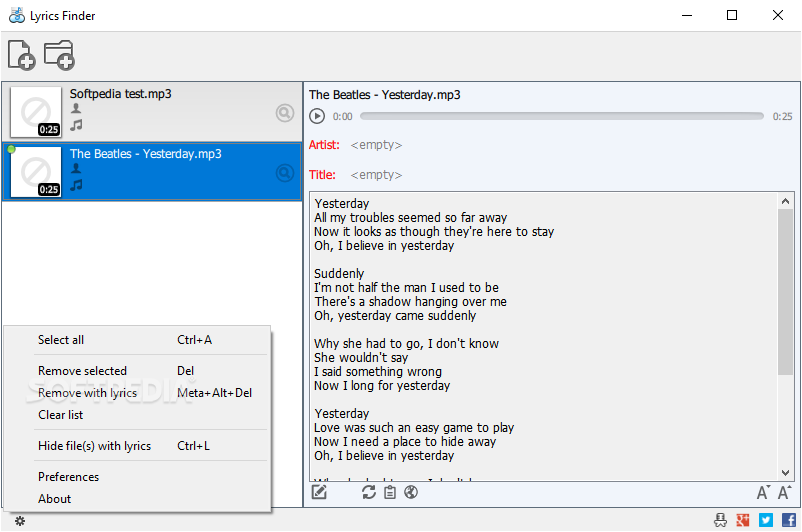Select The Beatles - Yesterday.mp3 list row

152,172
